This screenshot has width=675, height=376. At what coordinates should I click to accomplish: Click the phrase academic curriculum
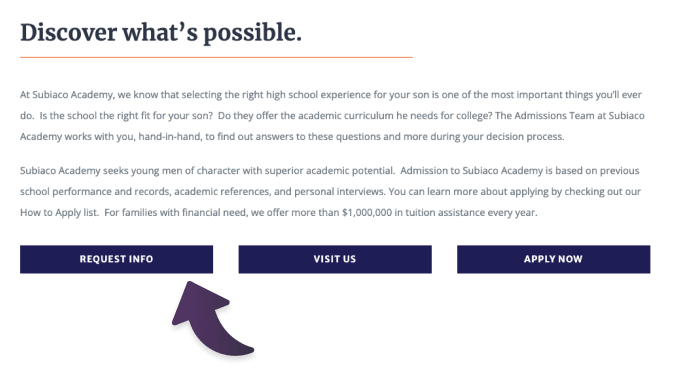coord(346,116)
